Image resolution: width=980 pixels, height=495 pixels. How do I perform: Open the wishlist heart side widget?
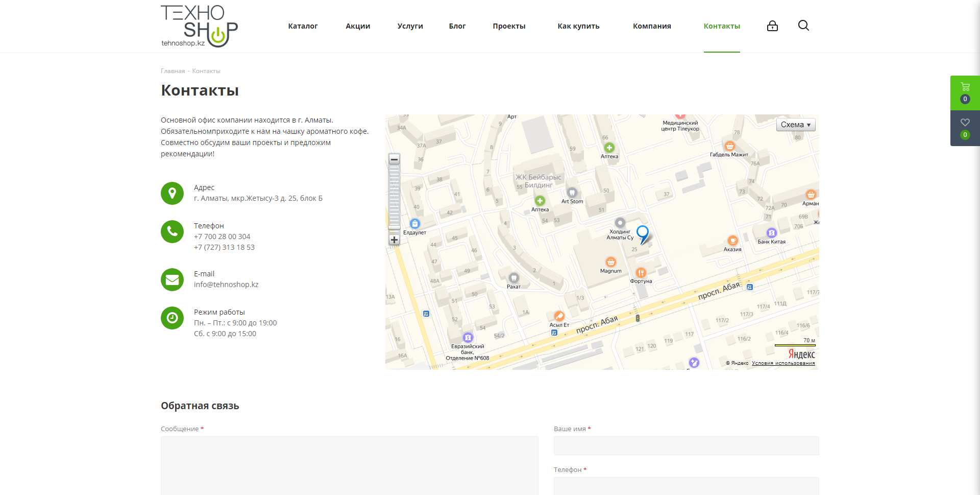point(965,128)
